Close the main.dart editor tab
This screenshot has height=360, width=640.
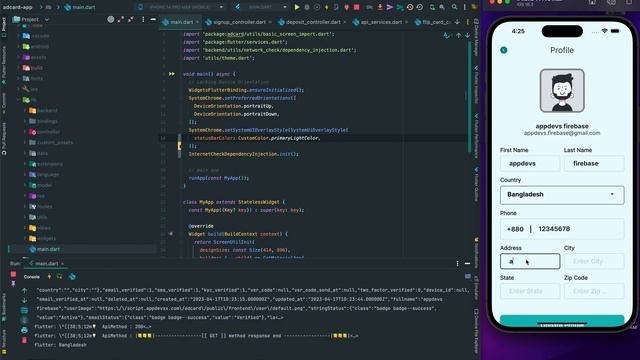(198, 22)
